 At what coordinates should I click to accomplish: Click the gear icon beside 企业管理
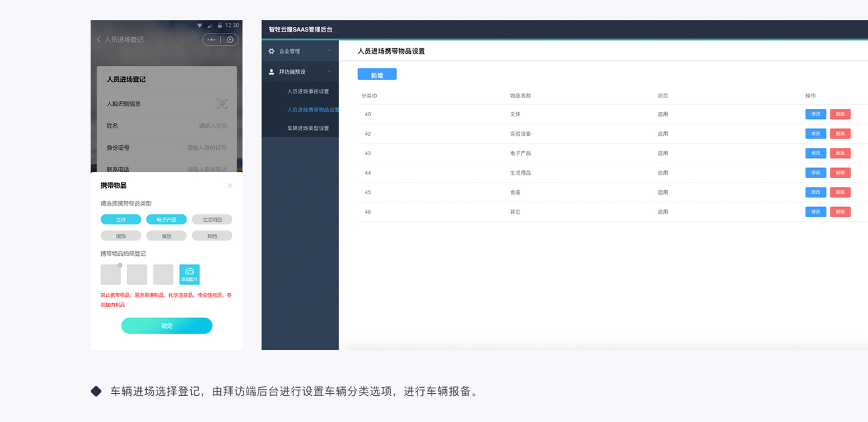272,51
